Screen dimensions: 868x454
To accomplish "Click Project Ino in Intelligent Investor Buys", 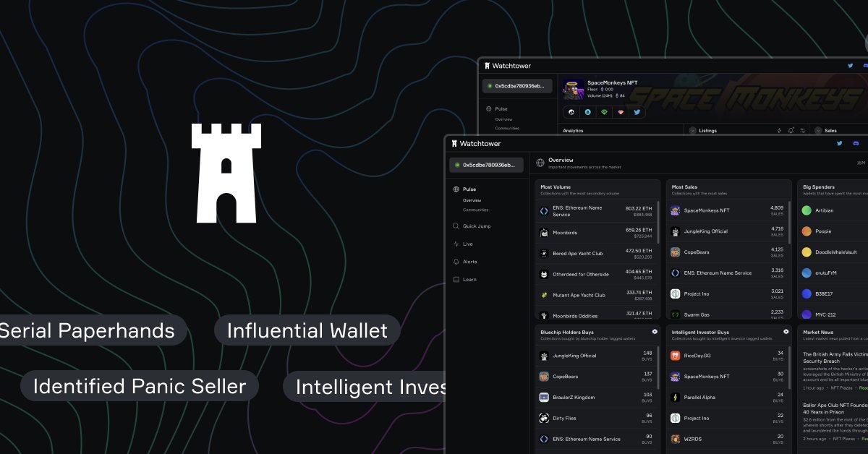I will point(728,418).
